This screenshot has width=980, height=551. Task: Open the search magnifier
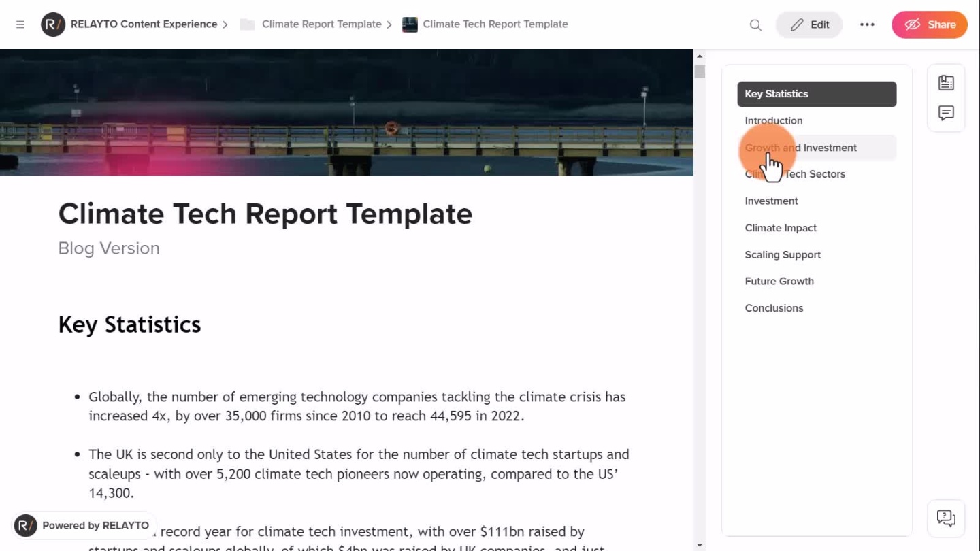pyautogui.click(x=755, y=24)
